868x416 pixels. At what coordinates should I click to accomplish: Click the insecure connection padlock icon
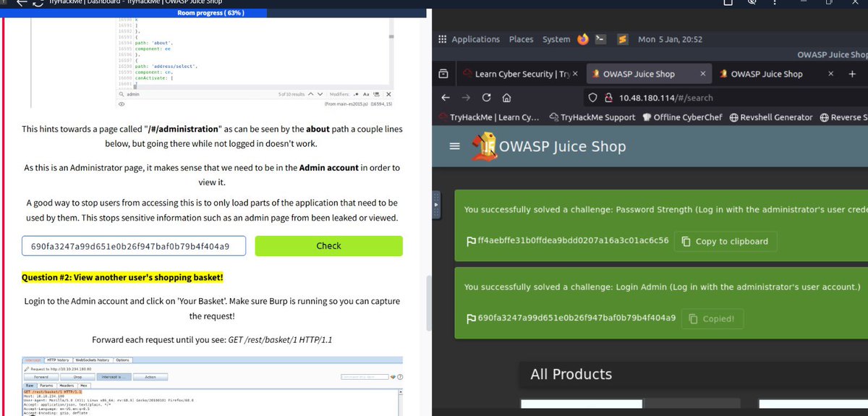(609, 98)
